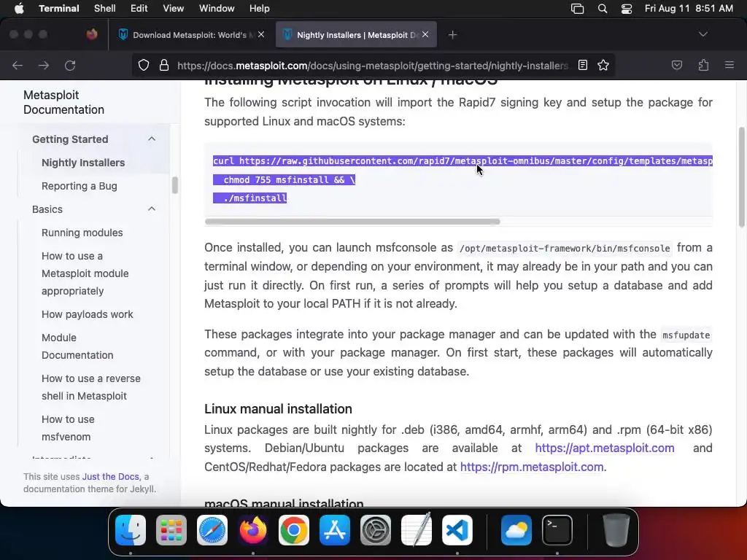Click the ./msfinstall code line
This screenshot has height=560, width=747.
point(249,198)
